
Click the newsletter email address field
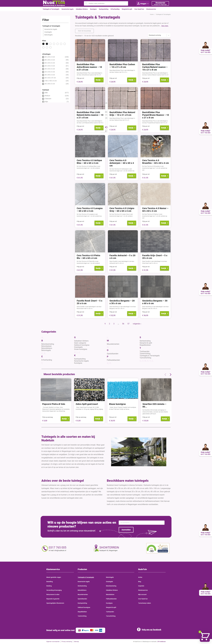[142, 523]
